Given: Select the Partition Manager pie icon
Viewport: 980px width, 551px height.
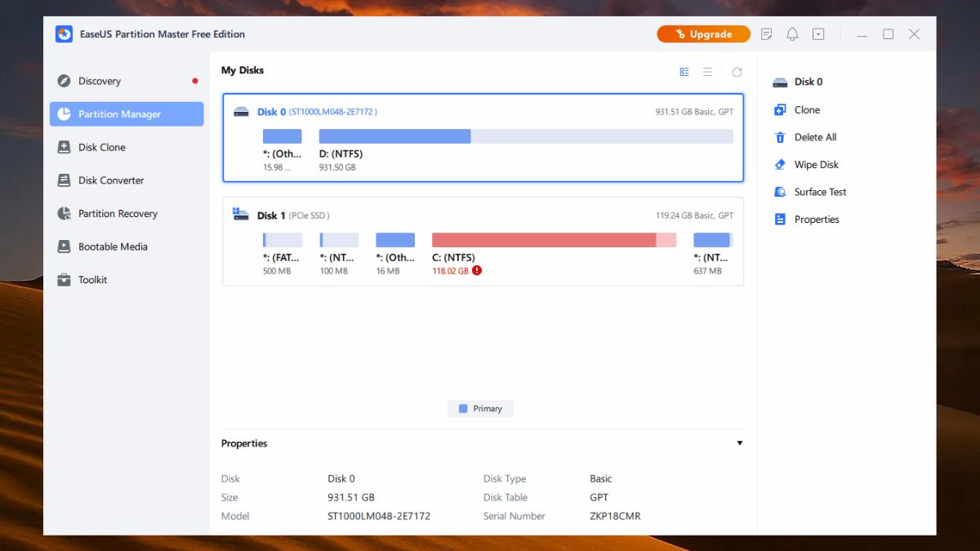Looking at the screenshot, I should click(64, 114).
